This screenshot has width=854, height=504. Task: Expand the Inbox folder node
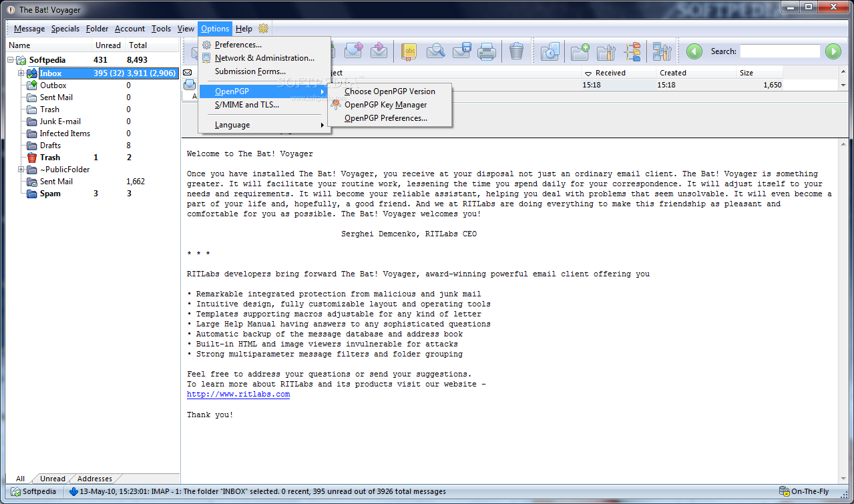pyautogui.click(x=21, y=73)
